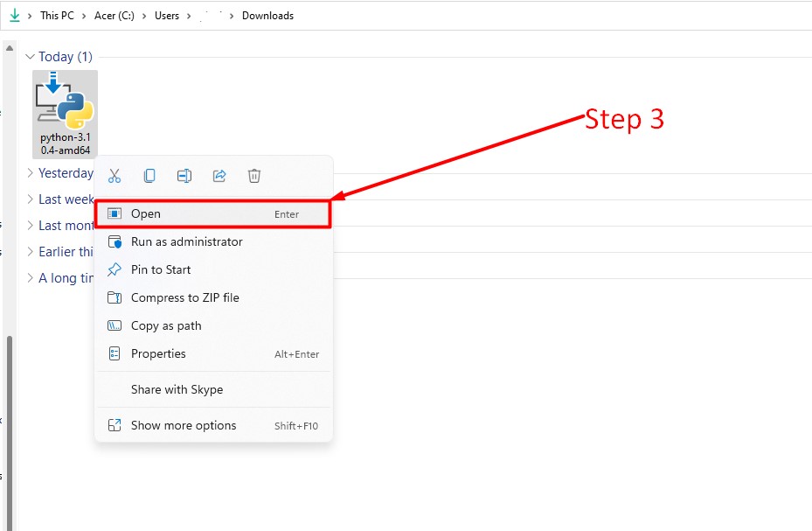Click the Cut scissors icon

coord(115,176)
